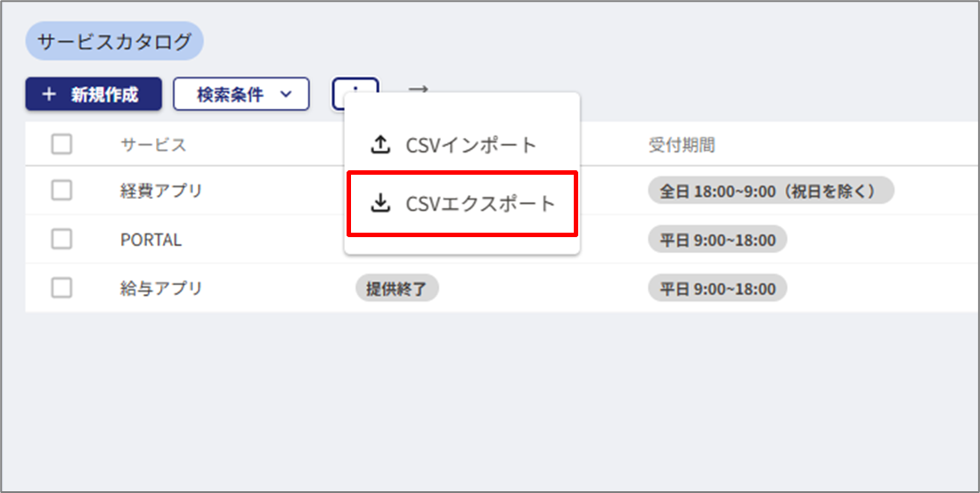Click the サービス column header
980x493 pixels.
pos(153,145)
